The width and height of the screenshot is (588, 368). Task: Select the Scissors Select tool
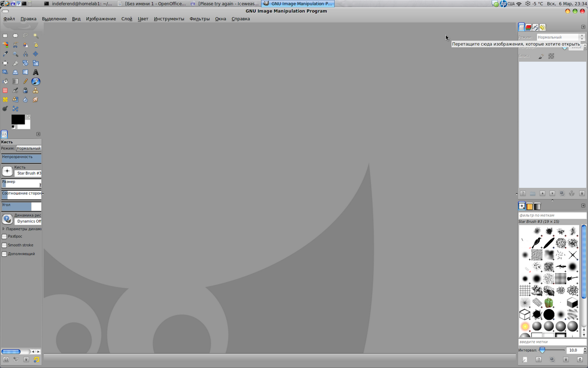[x=15, y=45]
